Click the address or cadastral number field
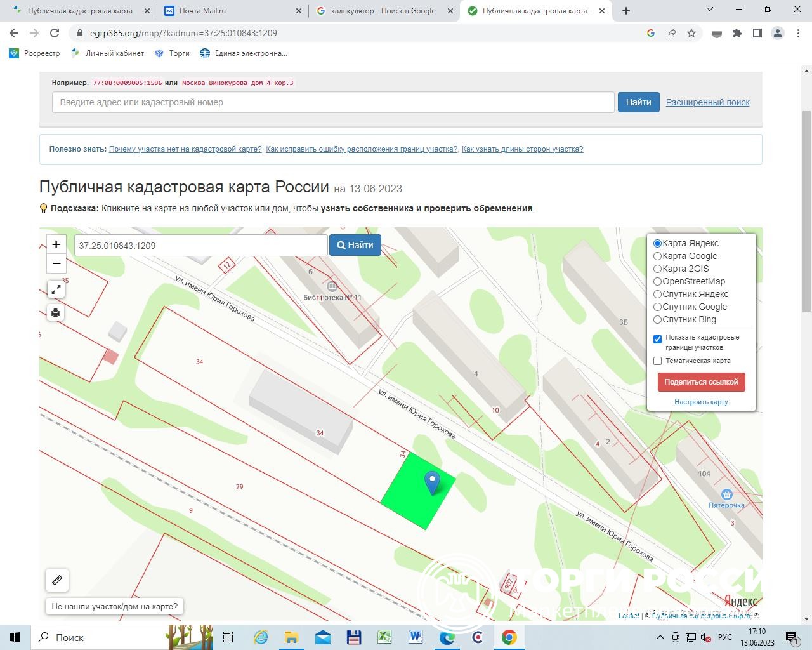This screenshot has width=812, height=650. 333,102
